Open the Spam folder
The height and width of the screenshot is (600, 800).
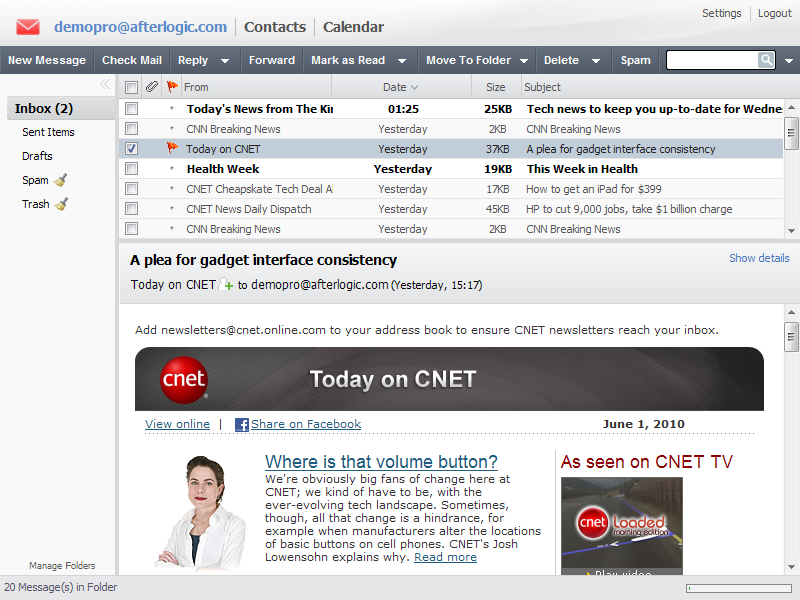click(x=35, y=180)
